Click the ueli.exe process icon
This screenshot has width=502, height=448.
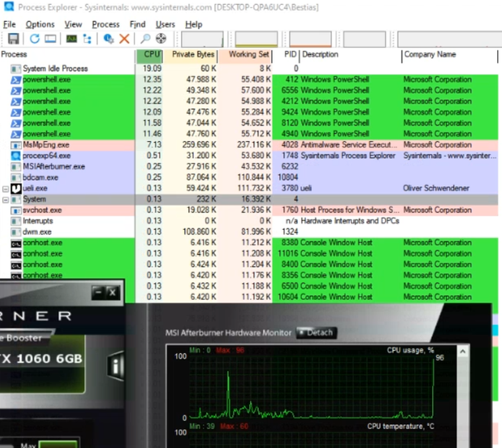tap(16, 188)
